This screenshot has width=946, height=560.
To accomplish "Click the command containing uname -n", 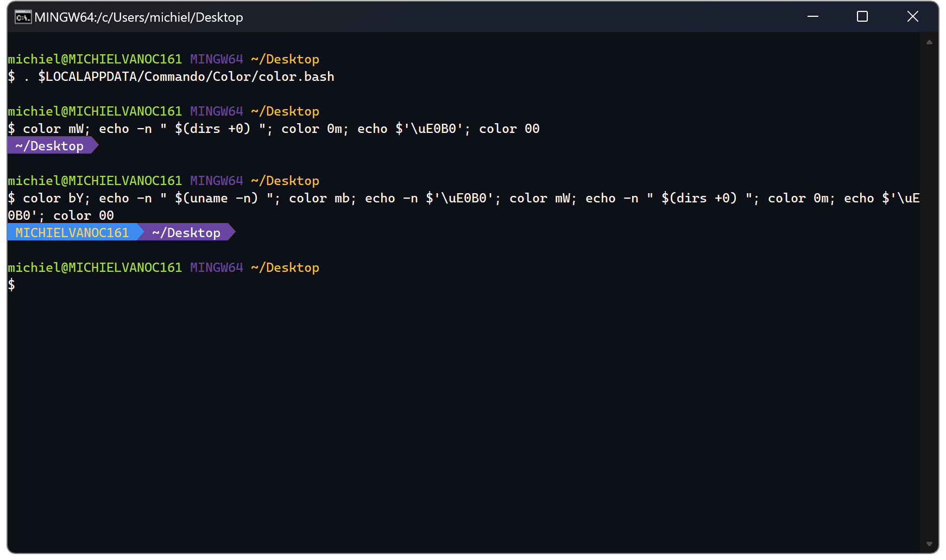I will pos(217,198).
